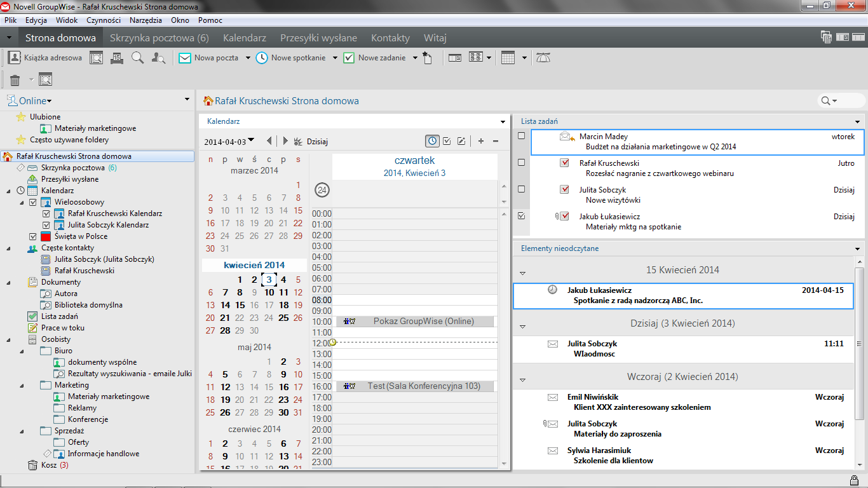Screen dimensions: 868x488
Task: Open the Narzędzia menu
Action: point(146,20)
